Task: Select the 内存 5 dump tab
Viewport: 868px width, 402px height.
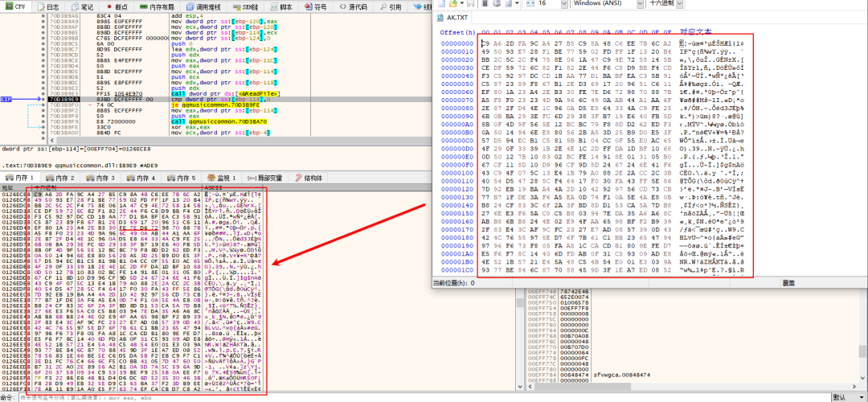Action: coord(182,178)
